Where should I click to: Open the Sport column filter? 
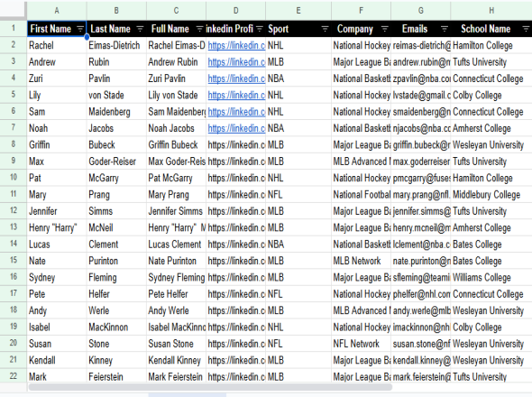coord(325,29)
